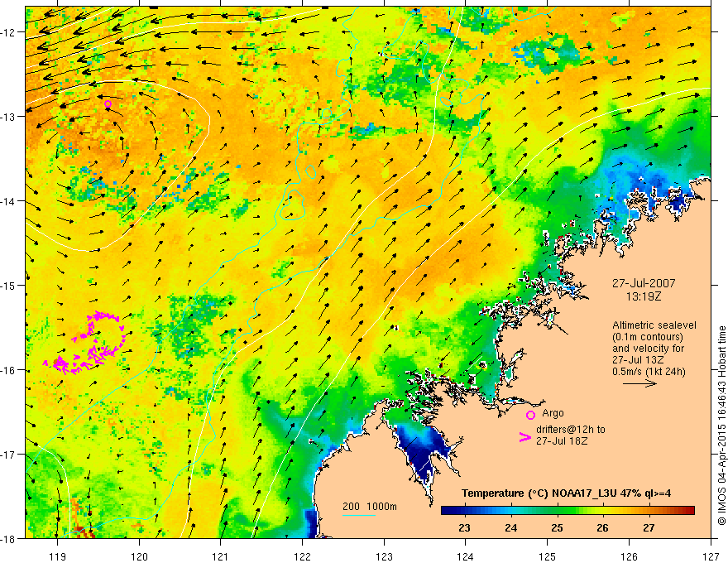Click the 'Argo' legend label

[553, 413]
